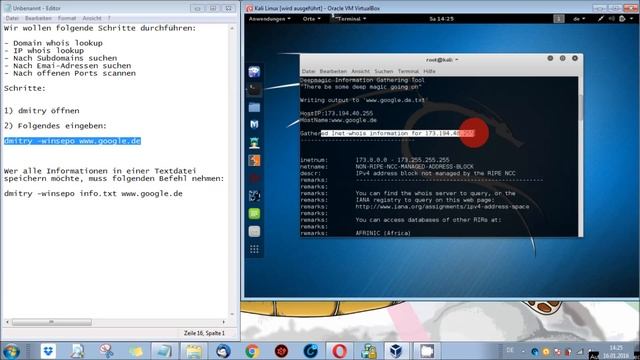
Task: Click the Windows Start orb
Action: pyautogui.click(x=11, y=351)
